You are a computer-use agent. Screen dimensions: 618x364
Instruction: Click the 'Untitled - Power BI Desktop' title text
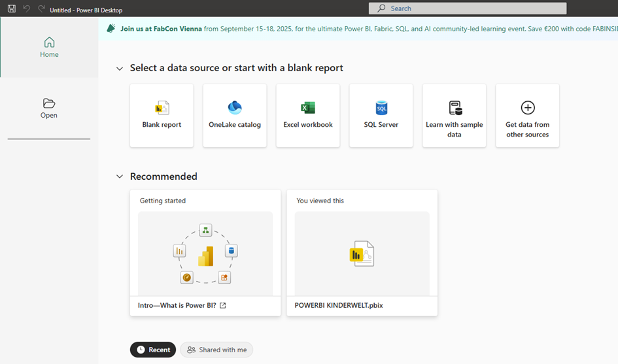(86, 10)
